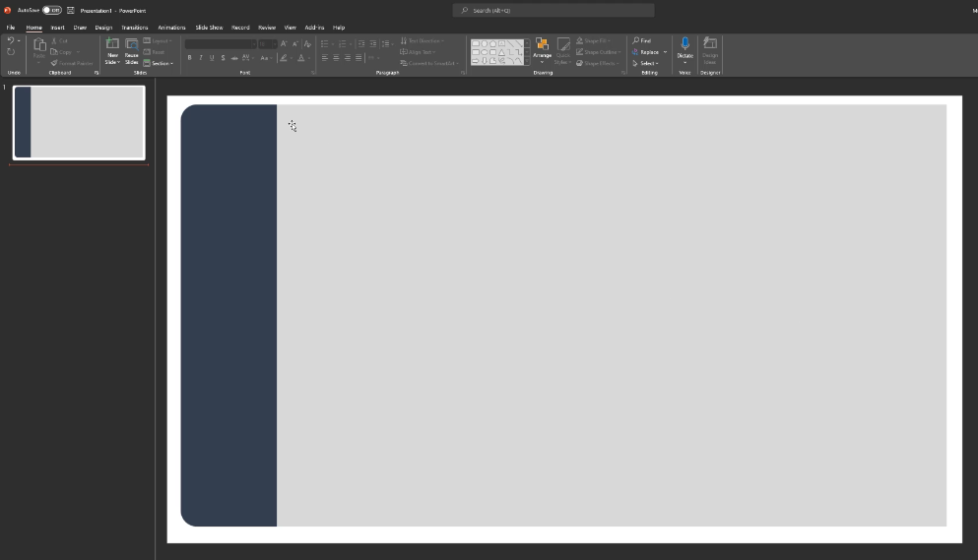The width and height of the screenshot is (978, 560).
Task: Select the Format Painter brush
Action: 54,63
